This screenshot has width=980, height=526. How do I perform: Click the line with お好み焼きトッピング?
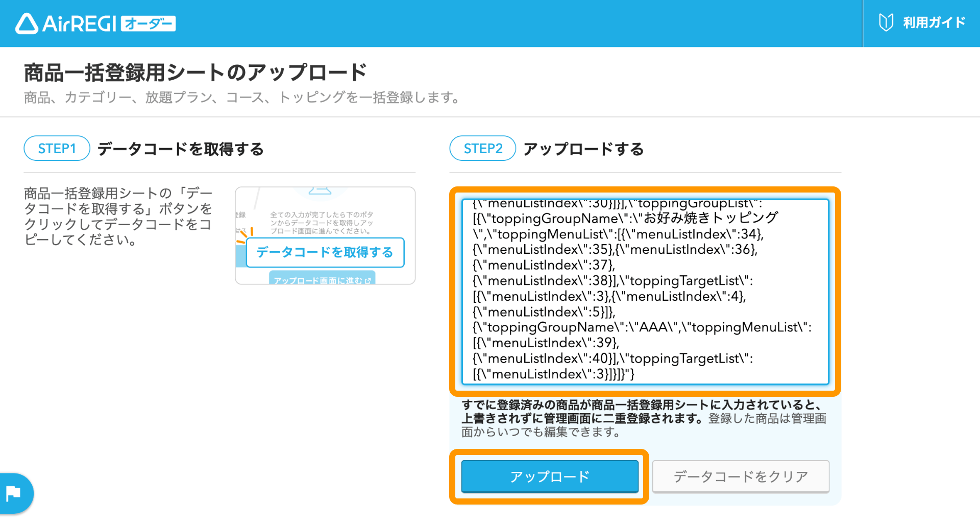(x=625, y=218)
